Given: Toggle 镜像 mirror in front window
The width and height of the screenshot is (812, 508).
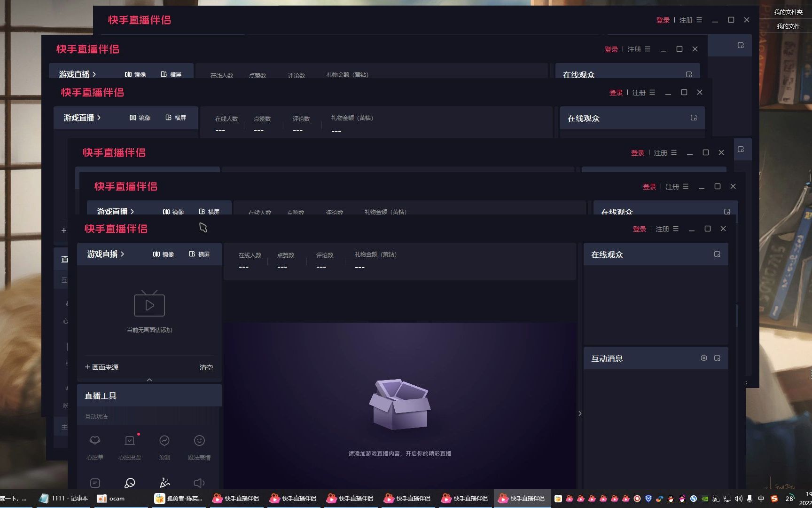Looking at the screenshot, I should pos(163,254).
